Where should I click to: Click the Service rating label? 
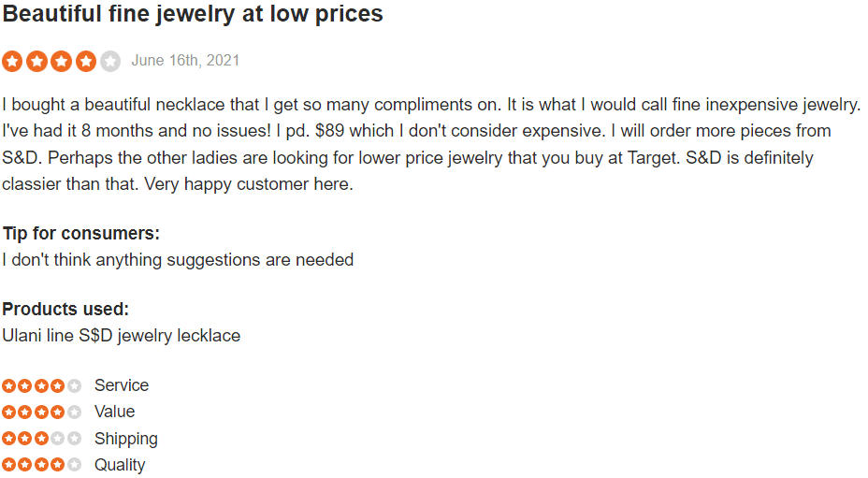pos(122,385)
